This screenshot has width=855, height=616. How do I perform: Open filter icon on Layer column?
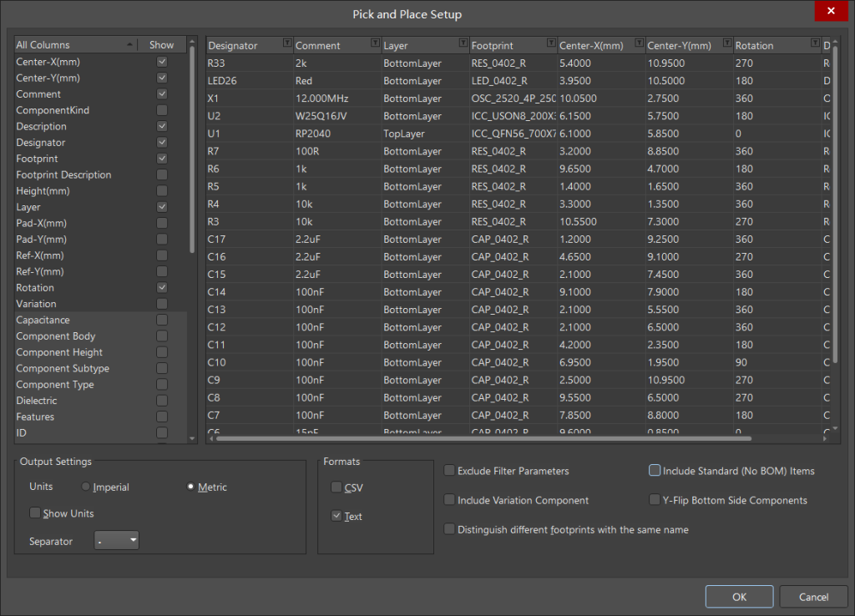click(463, 43)
